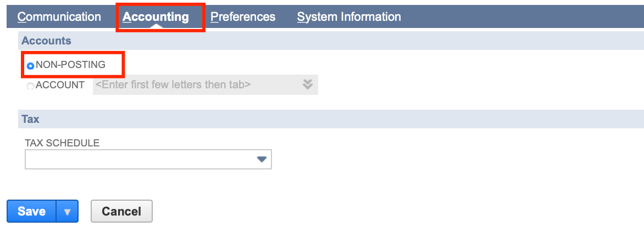Click the active-tab pointer below Accounting

(156, 27)
